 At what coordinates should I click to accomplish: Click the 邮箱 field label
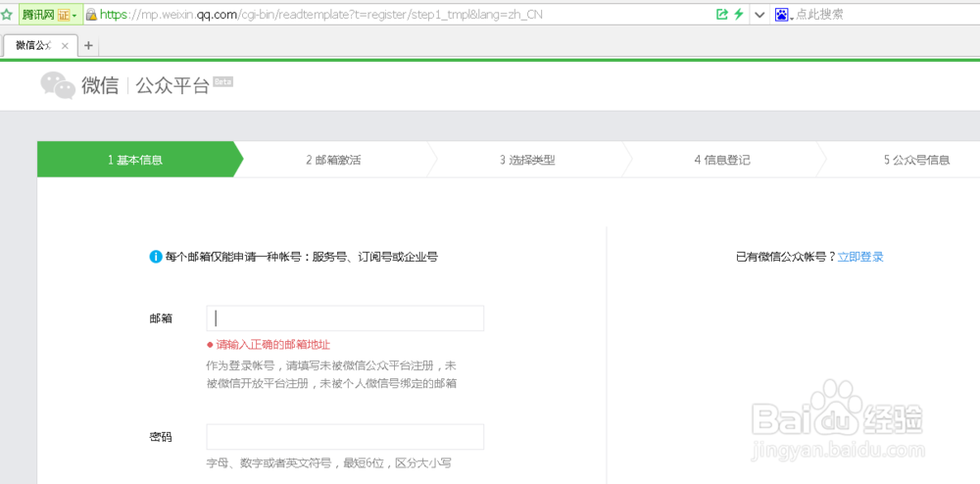click(161, 318)
